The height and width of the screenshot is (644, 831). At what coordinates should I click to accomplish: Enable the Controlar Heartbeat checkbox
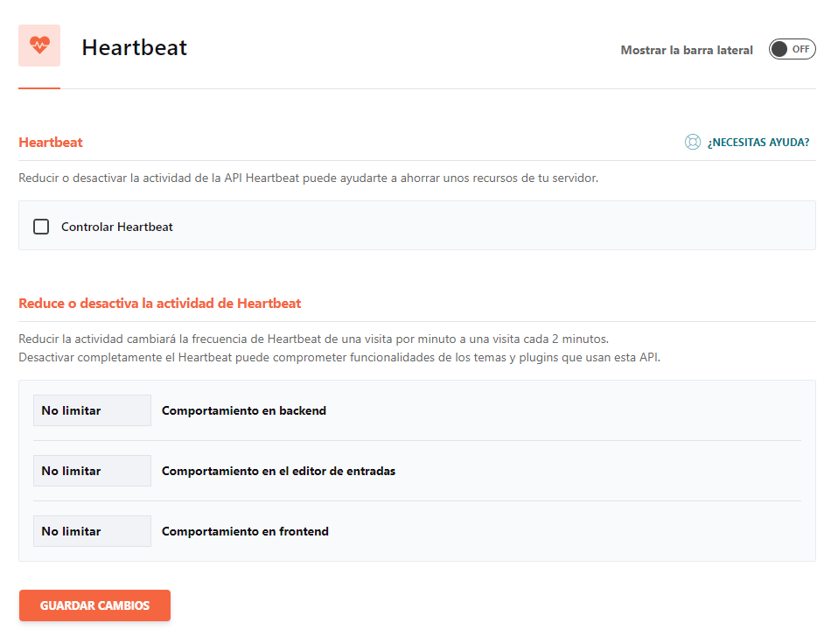[x=41, y=227]
